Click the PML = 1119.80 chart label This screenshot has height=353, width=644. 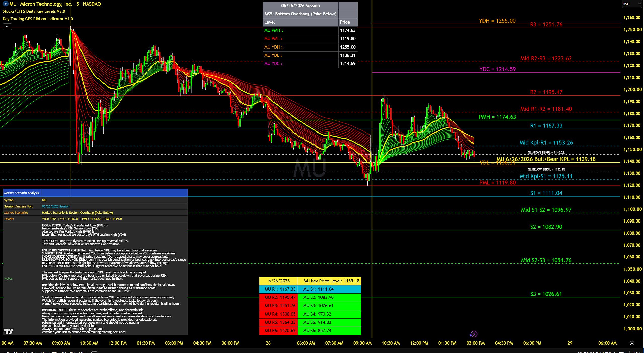(497, 183)
